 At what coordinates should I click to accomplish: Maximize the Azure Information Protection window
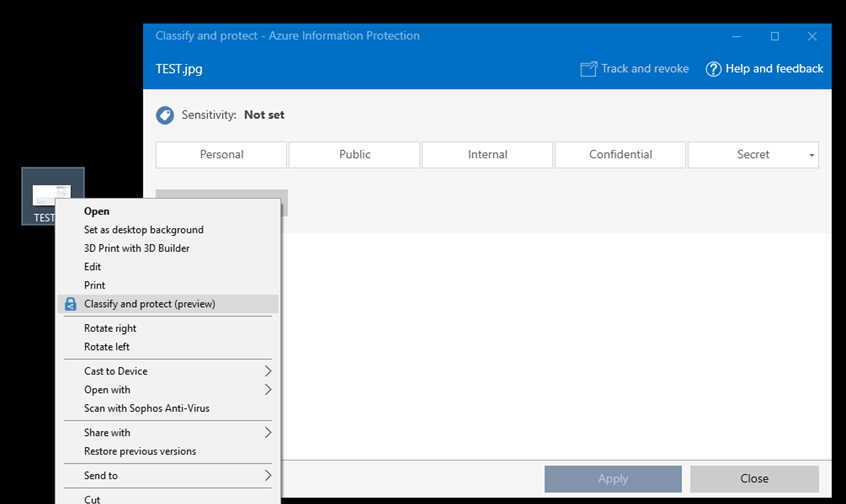tap(775, 36)
